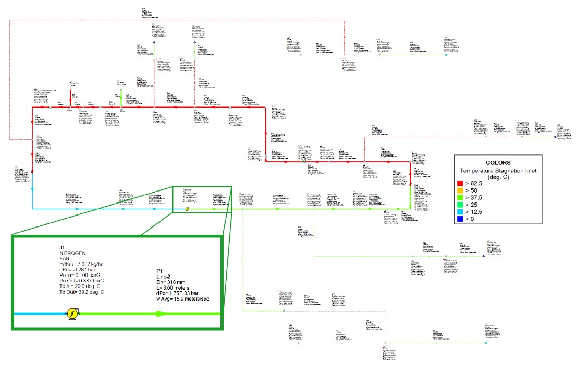Image resolution: width=588 pixels, height=370 pixels.
Task: Select the small fan symbol on main pipeline
Action: (187, 209)
